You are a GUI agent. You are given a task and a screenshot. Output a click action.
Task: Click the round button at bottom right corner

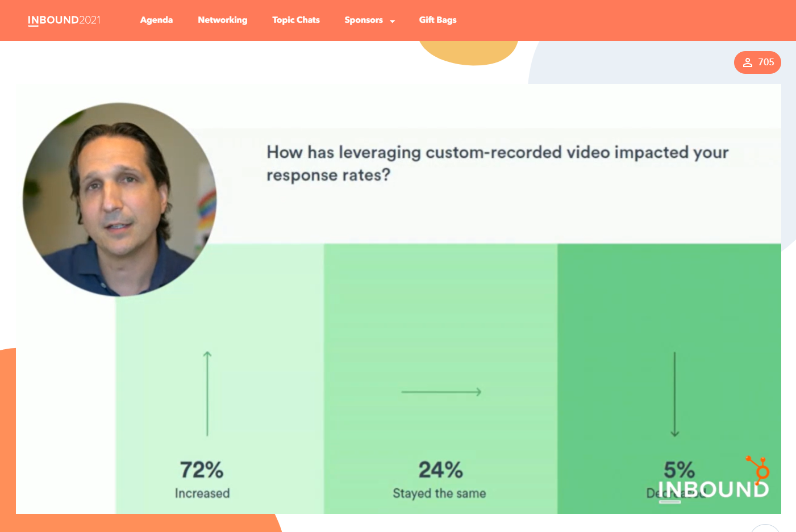(x=765, y=529)
